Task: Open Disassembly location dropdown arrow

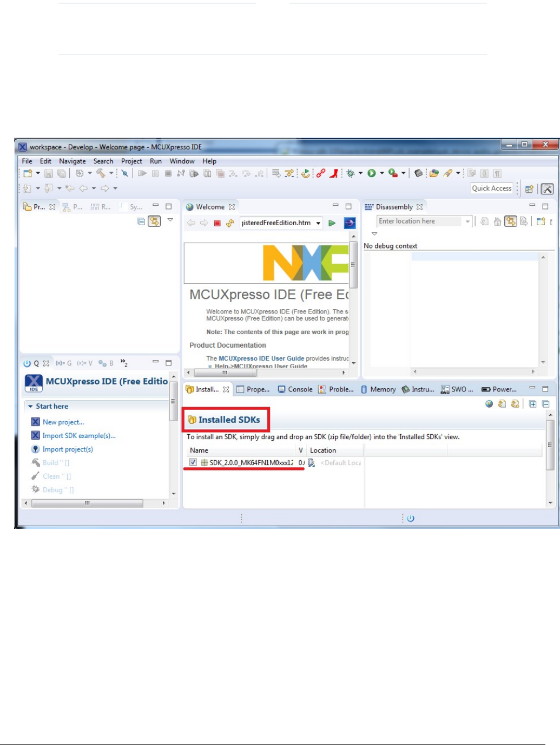Action: click(467, 221)
